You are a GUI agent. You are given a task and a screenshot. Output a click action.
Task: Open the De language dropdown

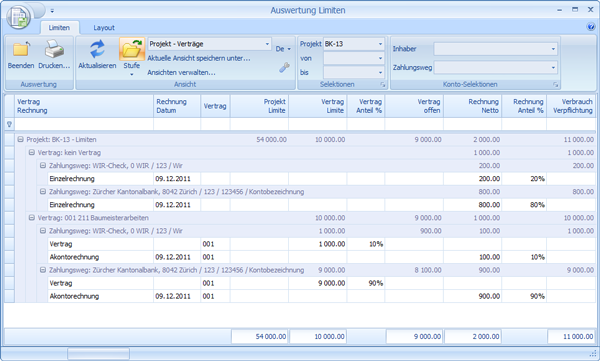pyautogui.click(x=283, y=49)
